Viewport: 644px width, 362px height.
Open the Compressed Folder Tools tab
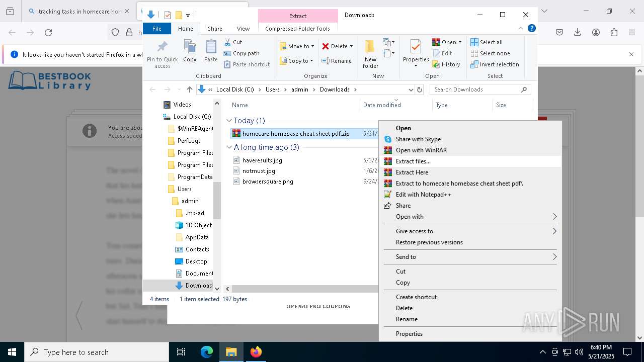pos(298,29)
